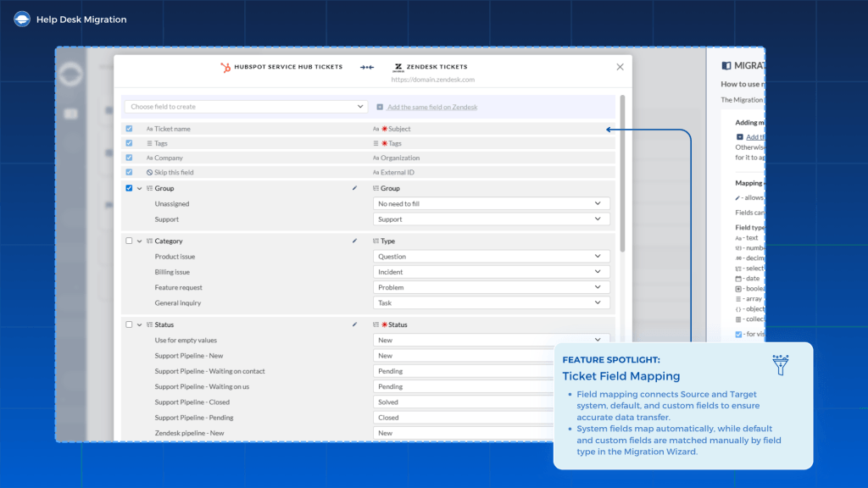Click the Zendesk logo icon in the header
Viewport: 868px width, 488px height.
[x=398, y=67]
